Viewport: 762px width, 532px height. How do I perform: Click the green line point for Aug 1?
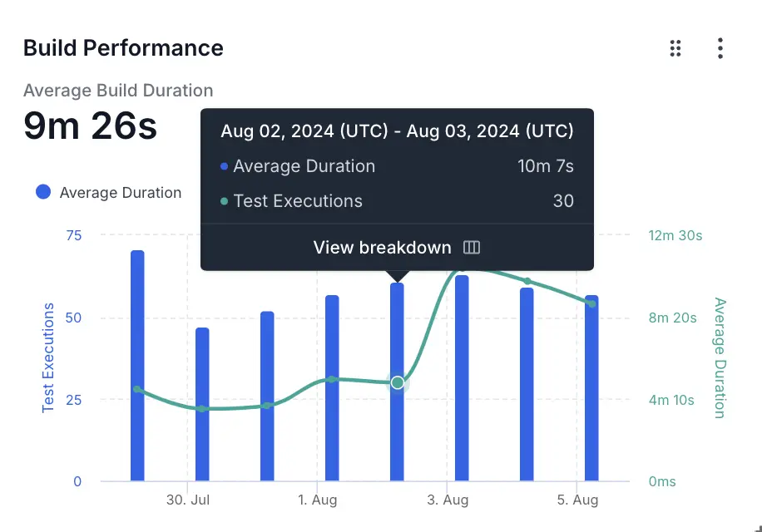(x=332, y=379)
